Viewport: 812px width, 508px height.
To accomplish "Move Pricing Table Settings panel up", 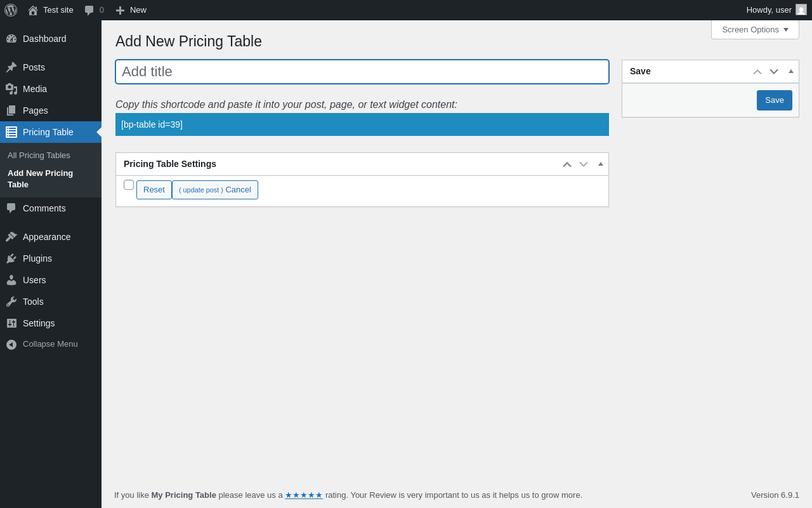I will (x=567, y=164).
